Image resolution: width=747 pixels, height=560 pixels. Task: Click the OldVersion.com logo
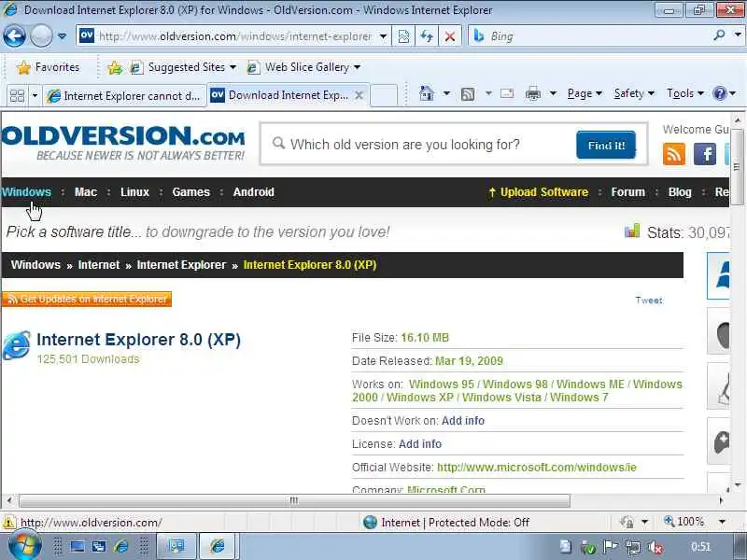coord(123,142)
